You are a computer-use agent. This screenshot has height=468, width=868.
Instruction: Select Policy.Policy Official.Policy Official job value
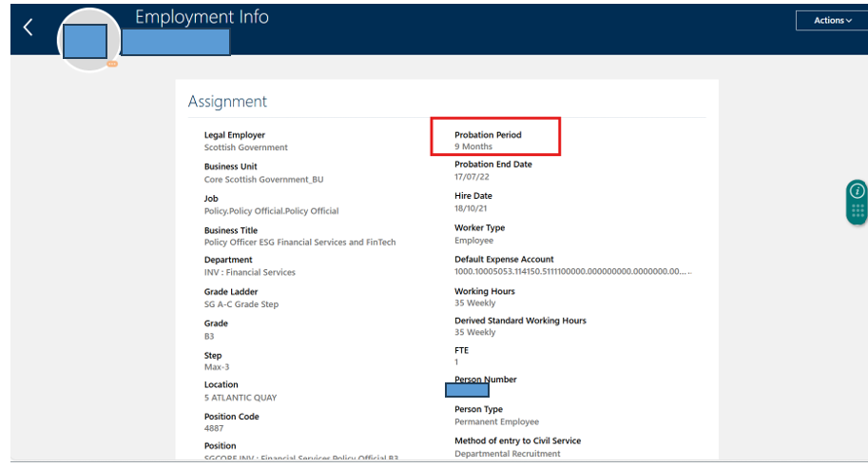pos(271,211)
